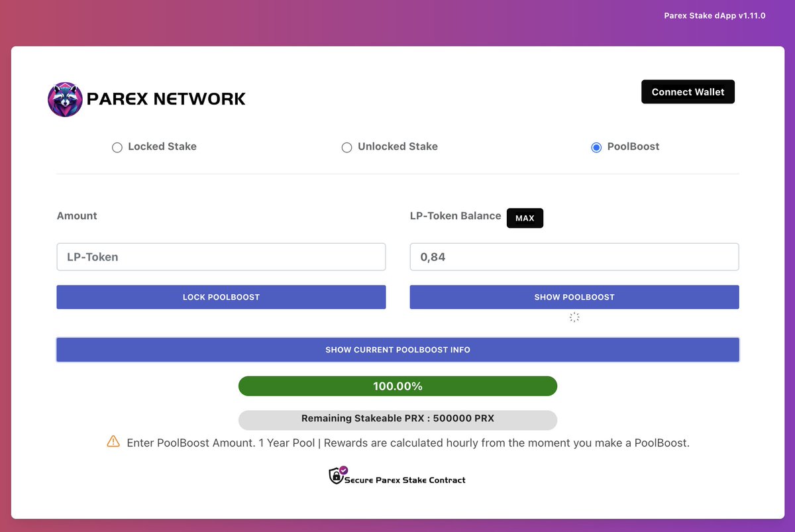795x532 pixels.
Task: Select the PoolBoost radio button
Action: coord(596,147)
